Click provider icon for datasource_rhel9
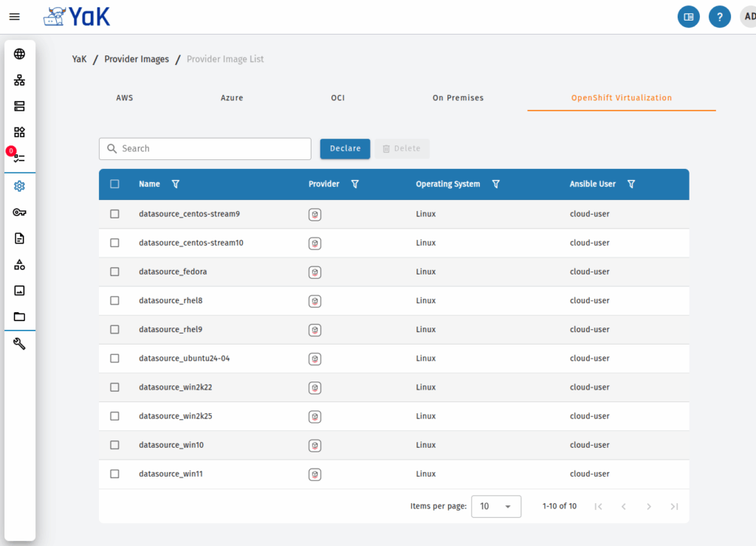The image size is (756, 546). [315, 330]
